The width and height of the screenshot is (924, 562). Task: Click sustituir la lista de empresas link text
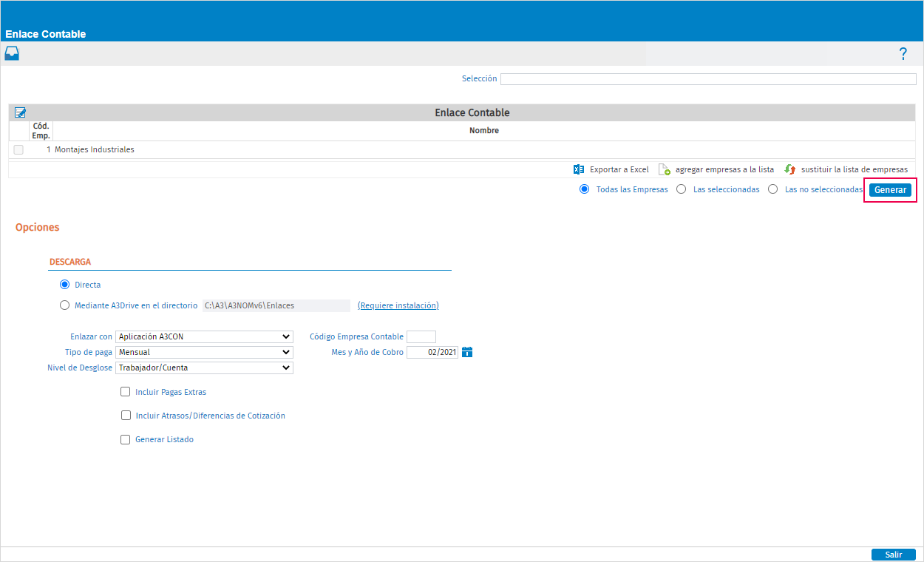tap(855, 169)
